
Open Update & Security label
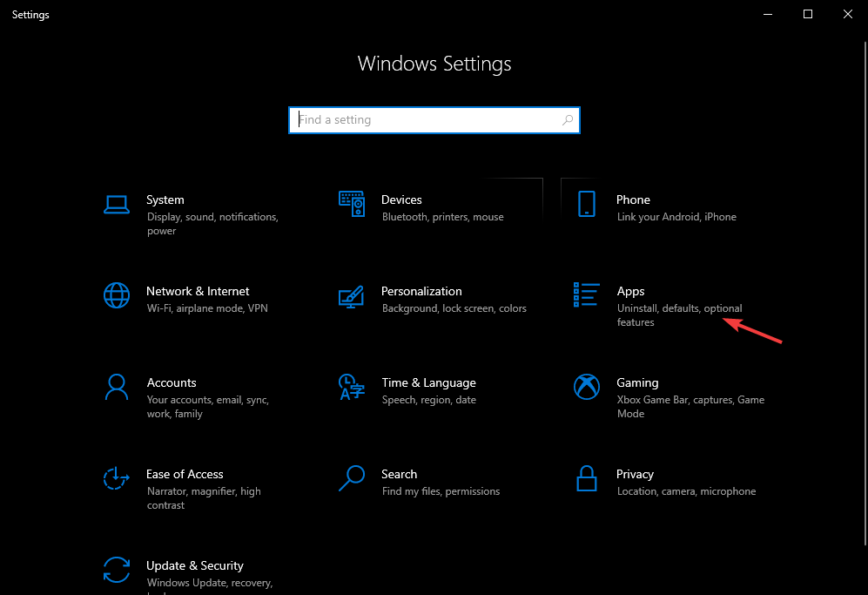(195, 565)
